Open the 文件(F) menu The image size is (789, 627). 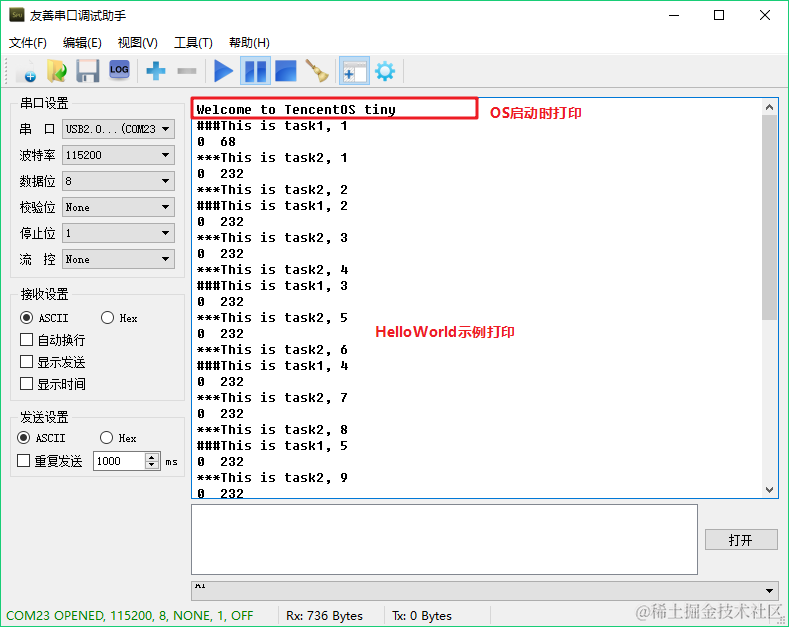(x=28, y=43)
